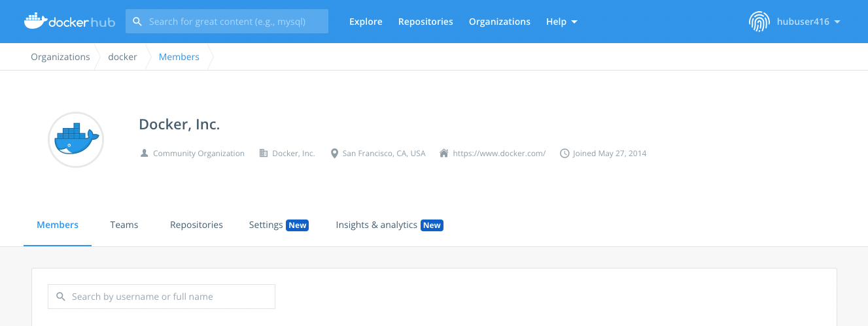Open Explore in the top navigation
The width and height of the screenshot is (868, 326).
366,22
